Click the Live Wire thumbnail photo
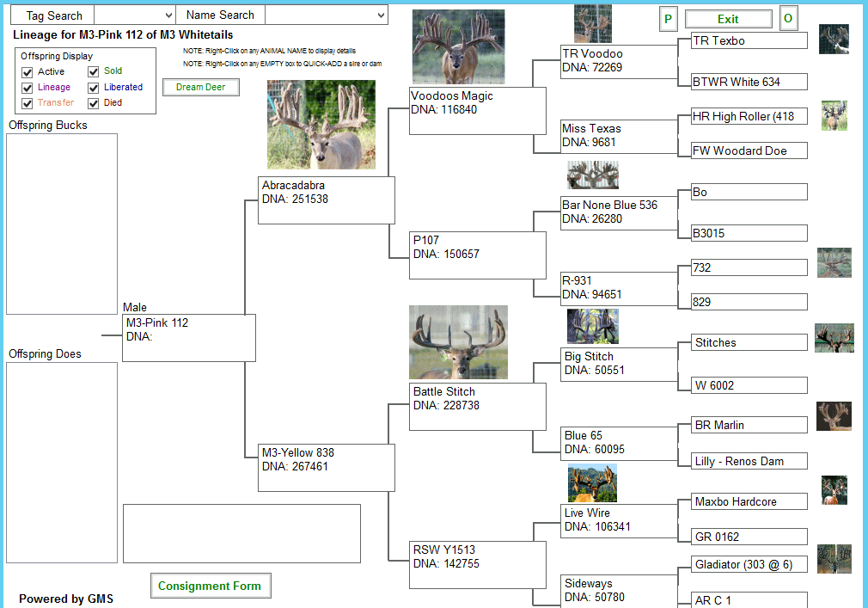This screenshot has width=868, height=608. coord(592,483)
